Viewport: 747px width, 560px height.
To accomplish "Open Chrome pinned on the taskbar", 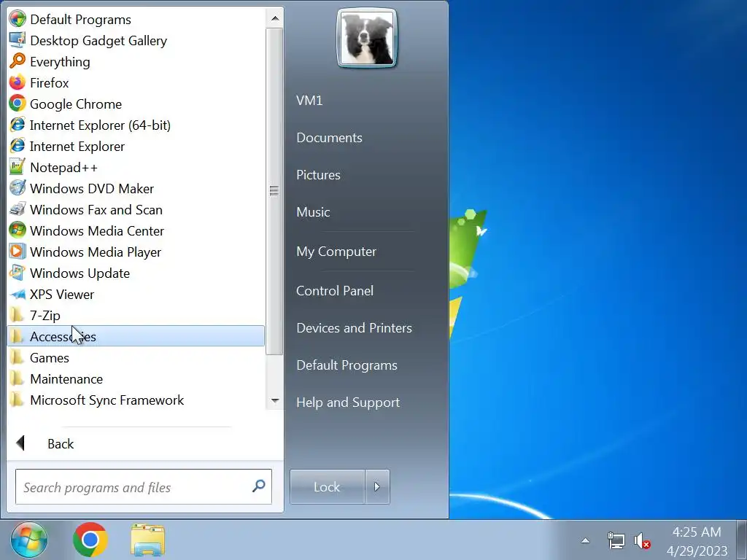I will click(90, 540).
